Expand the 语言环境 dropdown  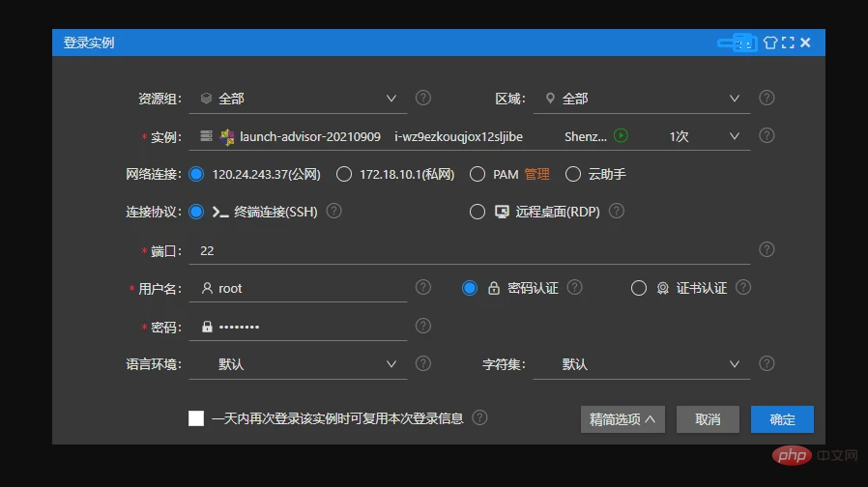pos(298,364)
